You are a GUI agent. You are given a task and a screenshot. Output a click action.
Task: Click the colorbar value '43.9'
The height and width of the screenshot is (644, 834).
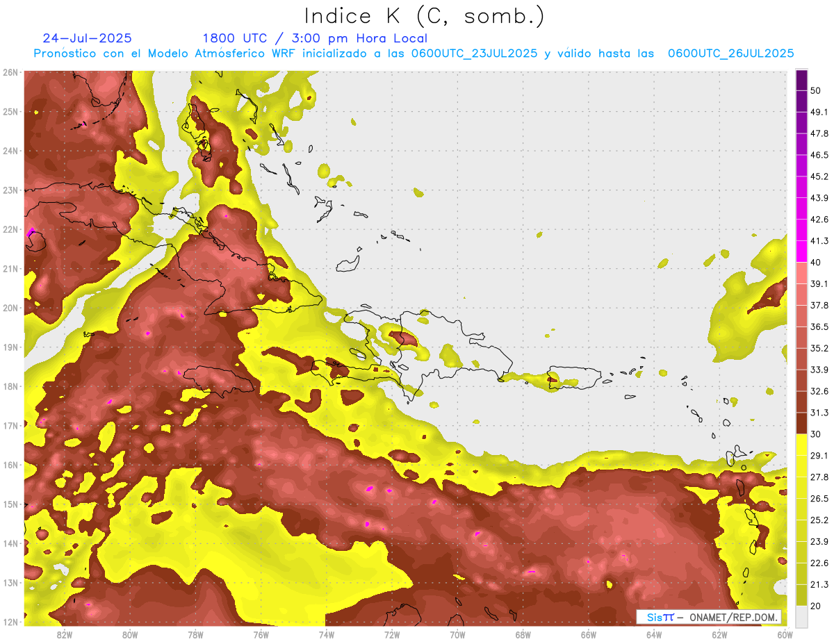pos(819,198)
